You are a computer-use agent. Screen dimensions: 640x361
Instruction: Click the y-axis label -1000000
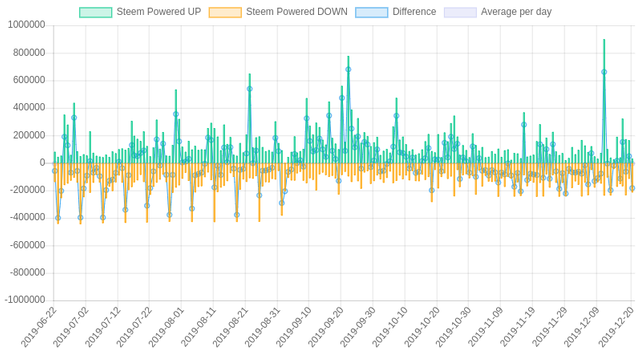[25, 300]
